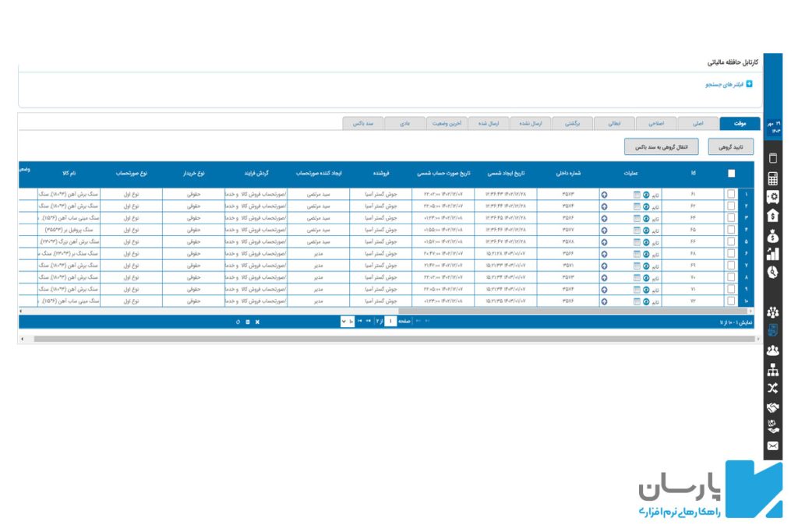
Task: Click the calculator icon in the sidebar
Action: 773,178
